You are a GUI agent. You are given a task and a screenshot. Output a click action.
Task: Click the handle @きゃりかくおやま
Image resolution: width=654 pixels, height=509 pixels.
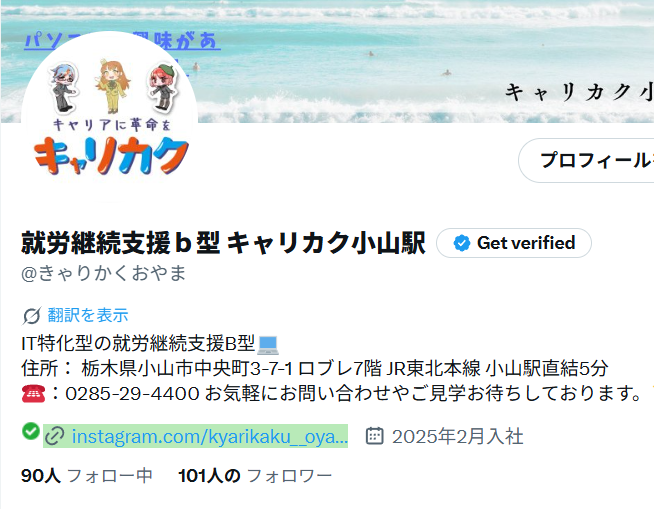click(103, 274)
